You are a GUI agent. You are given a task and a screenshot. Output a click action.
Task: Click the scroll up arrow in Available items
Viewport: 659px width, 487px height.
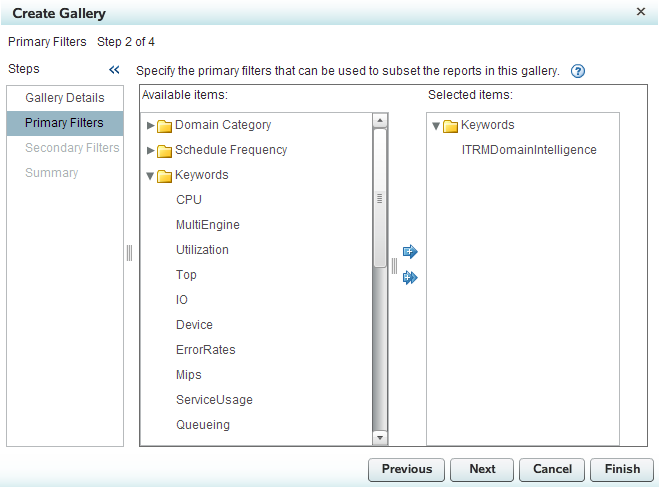point(380,121)
